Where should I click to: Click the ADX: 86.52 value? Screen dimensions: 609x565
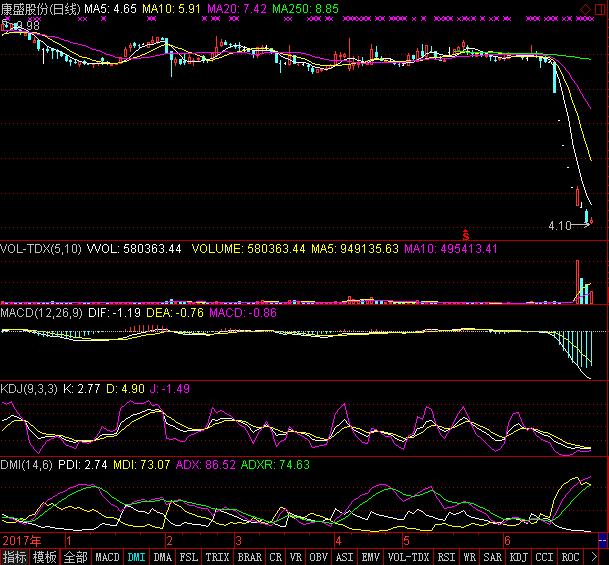click(x=205, y=464)
